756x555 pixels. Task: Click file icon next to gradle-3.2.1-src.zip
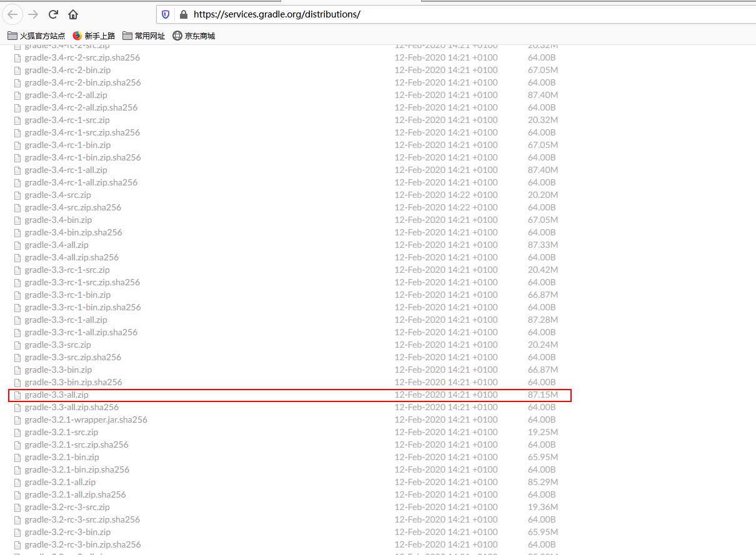point(17,433)
